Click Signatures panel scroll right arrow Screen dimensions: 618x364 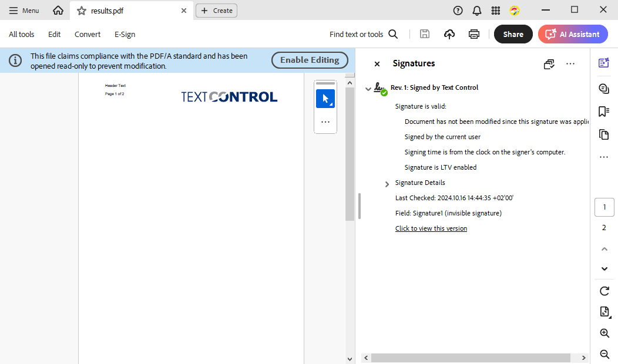pos(584,358)
